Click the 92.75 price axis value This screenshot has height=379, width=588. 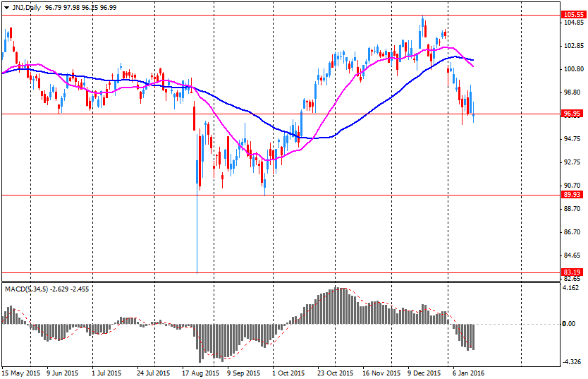[x=572, y=162]
